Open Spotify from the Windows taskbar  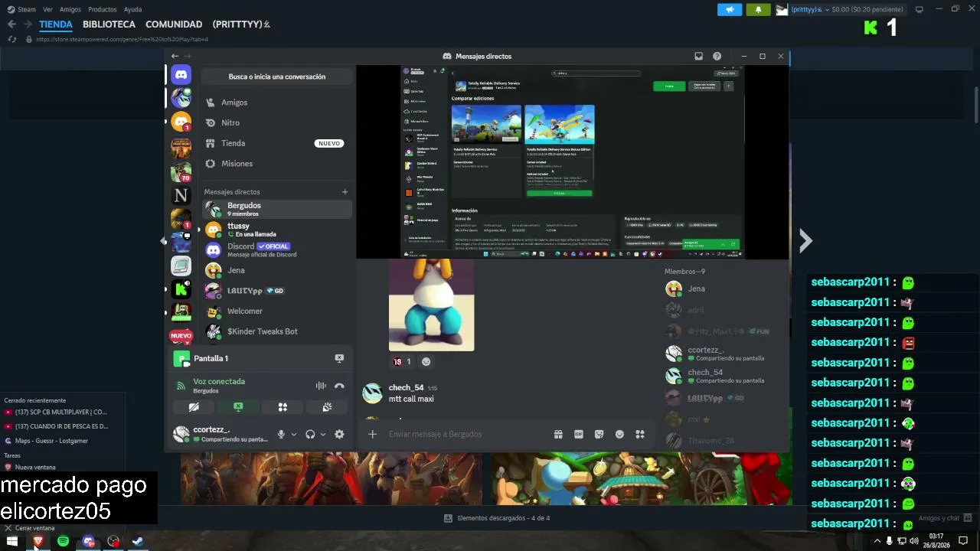pos(63,541)
